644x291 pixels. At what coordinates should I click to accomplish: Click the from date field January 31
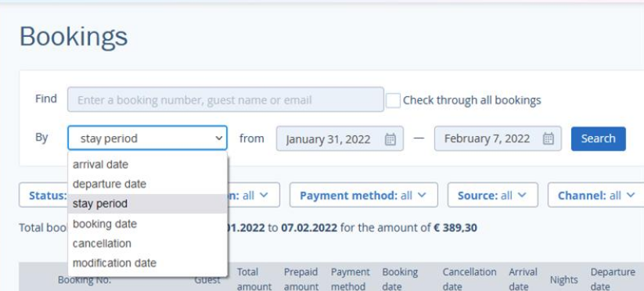(340, 138)
